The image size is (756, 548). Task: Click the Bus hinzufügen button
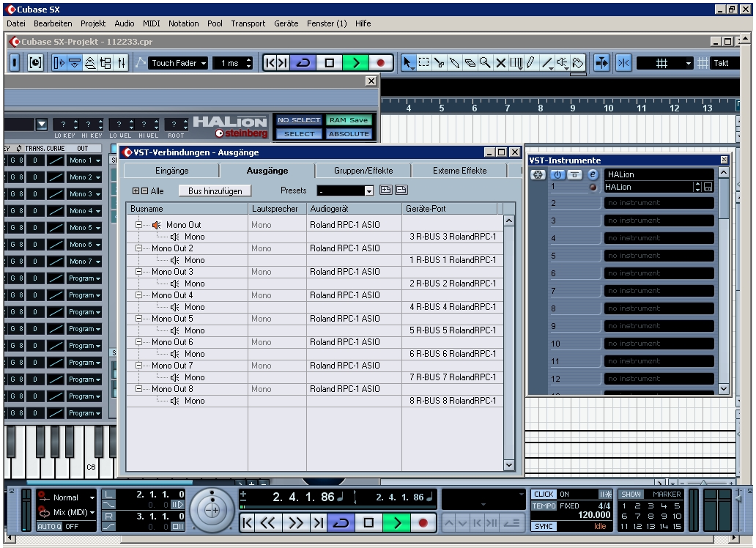tap(215, 191)
